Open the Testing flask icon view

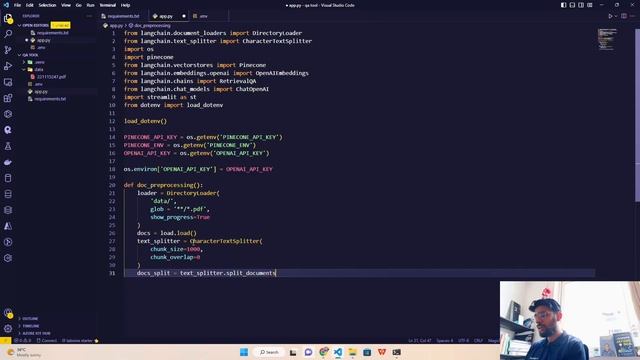[x=8, y=146]
